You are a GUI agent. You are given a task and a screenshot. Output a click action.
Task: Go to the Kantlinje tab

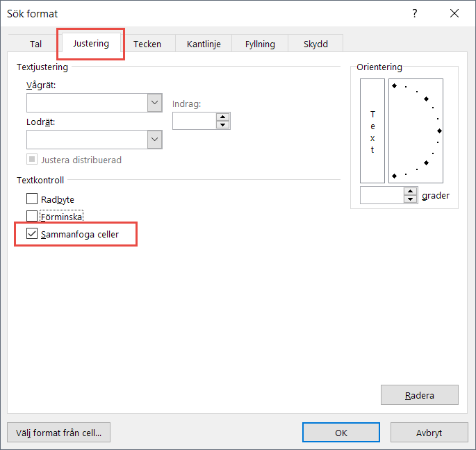[204, 44]
